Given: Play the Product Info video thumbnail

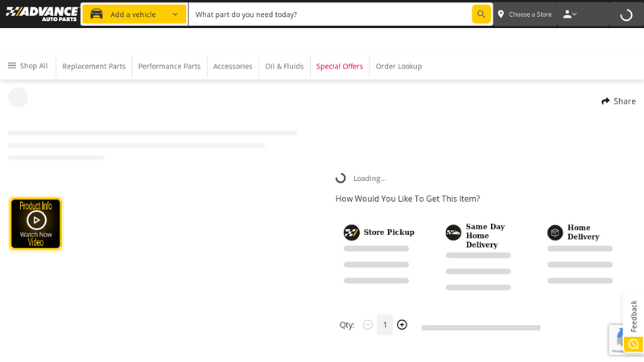Looking at the screenshot, I should [x=36, y=223].
